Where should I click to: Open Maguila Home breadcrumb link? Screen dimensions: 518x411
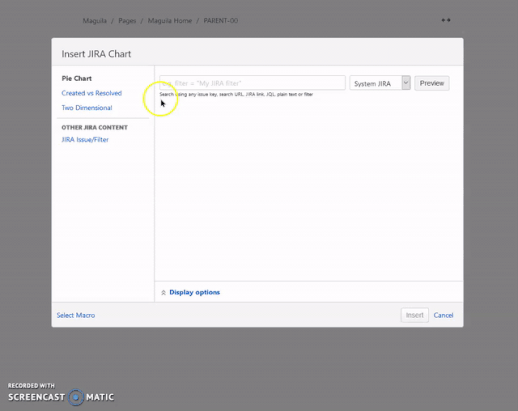(170, 21)
